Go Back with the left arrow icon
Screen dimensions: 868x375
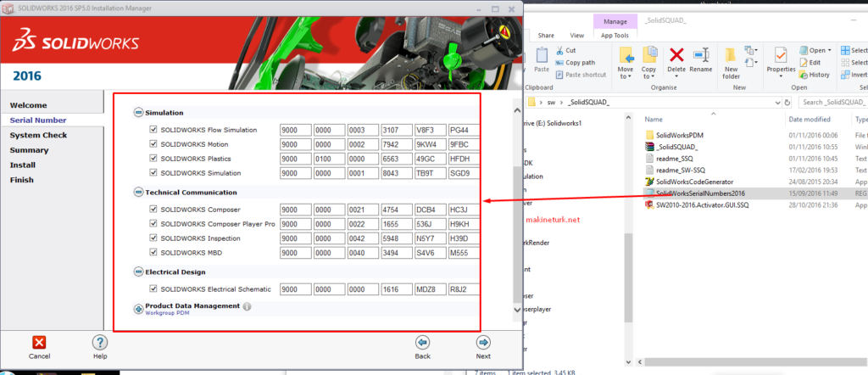422,342
